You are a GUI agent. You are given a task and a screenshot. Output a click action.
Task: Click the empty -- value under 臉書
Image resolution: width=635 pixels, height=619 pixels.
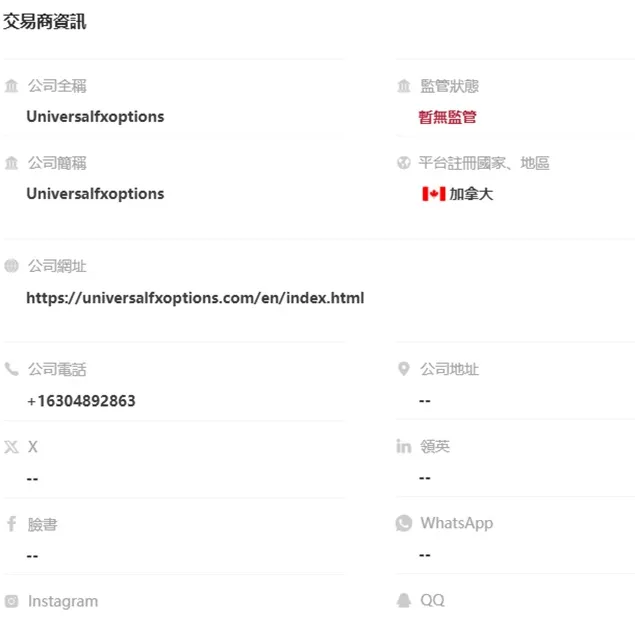coord(32,556)
